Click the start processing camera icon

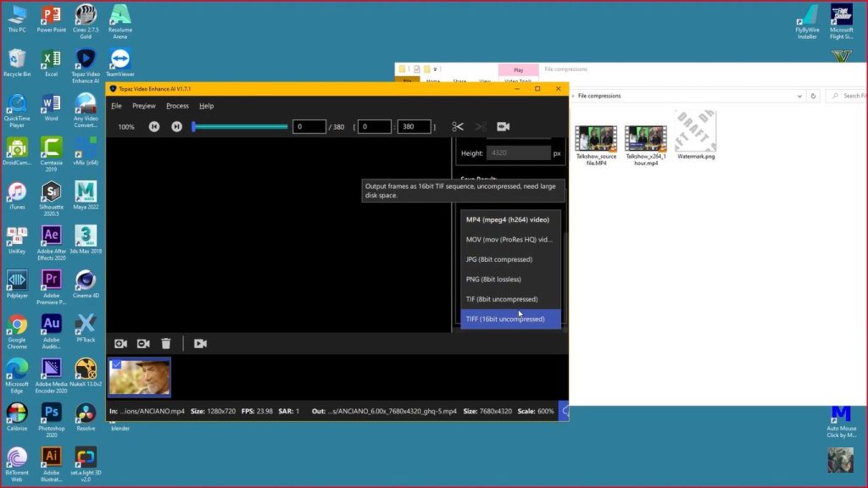[x=200, y=343]
